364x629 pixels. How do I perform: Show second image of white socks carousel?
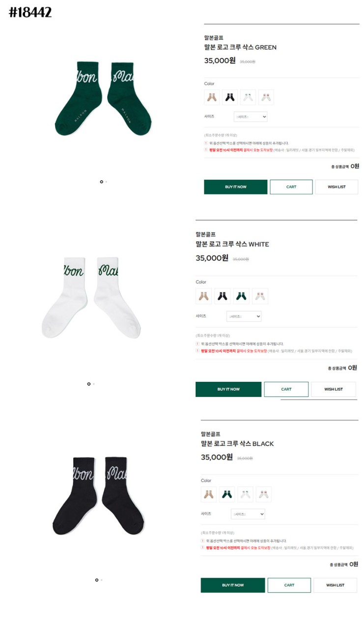click(x=94, y=384)
